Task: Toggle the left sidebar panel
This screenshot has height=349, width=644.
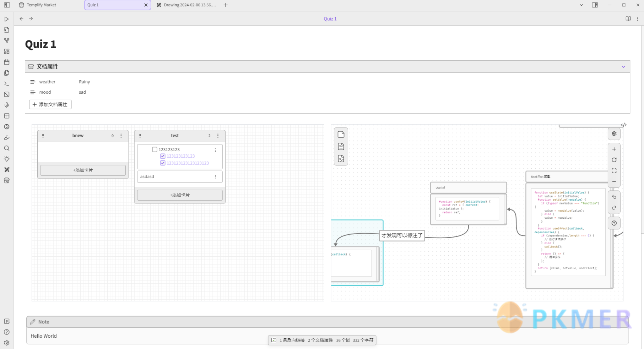Action: 7,5
